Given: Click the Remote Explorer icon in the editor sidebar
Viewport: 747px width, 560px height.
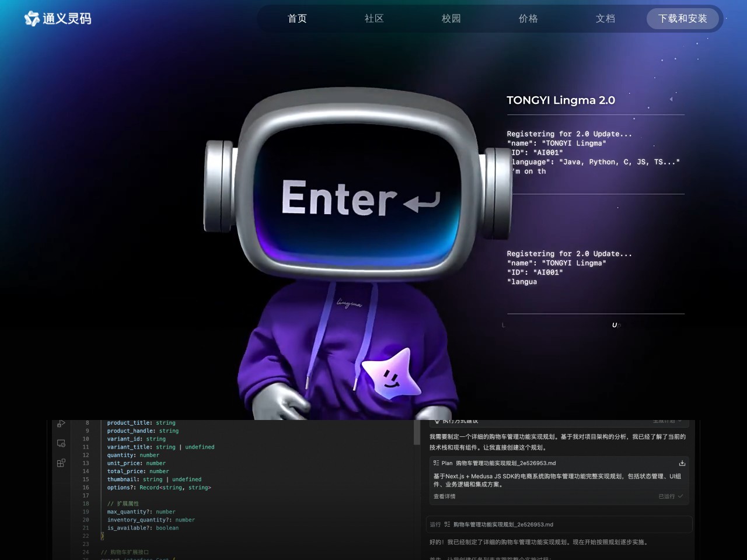Looking at the screenshot, I should pyautogui.click(x=61, y=443).
